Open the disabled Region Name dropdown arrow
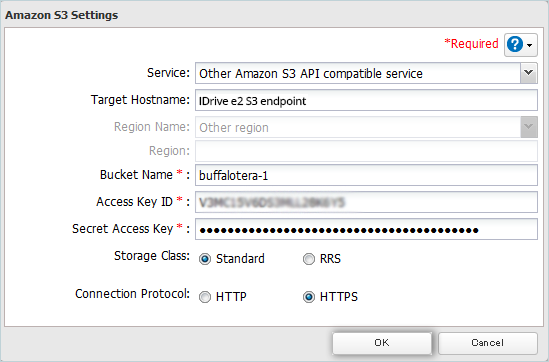The height and width of the screenshot is (362, 549). point(529,127)
